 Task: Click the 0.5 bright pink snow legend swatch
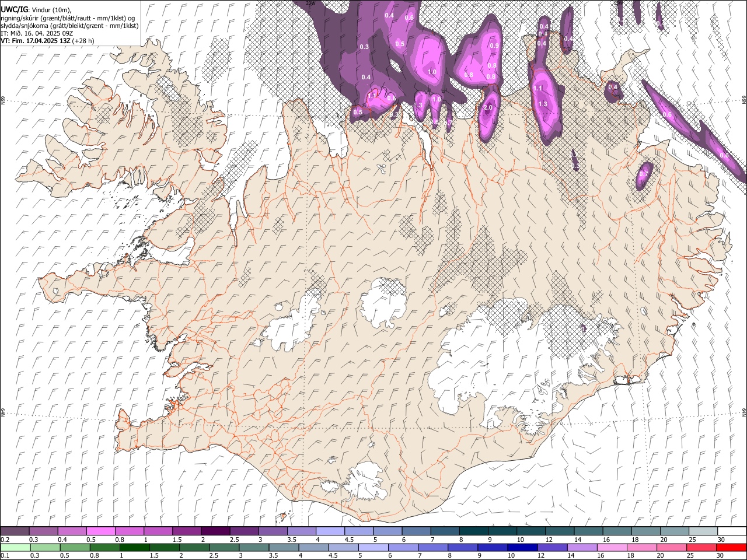101,531
